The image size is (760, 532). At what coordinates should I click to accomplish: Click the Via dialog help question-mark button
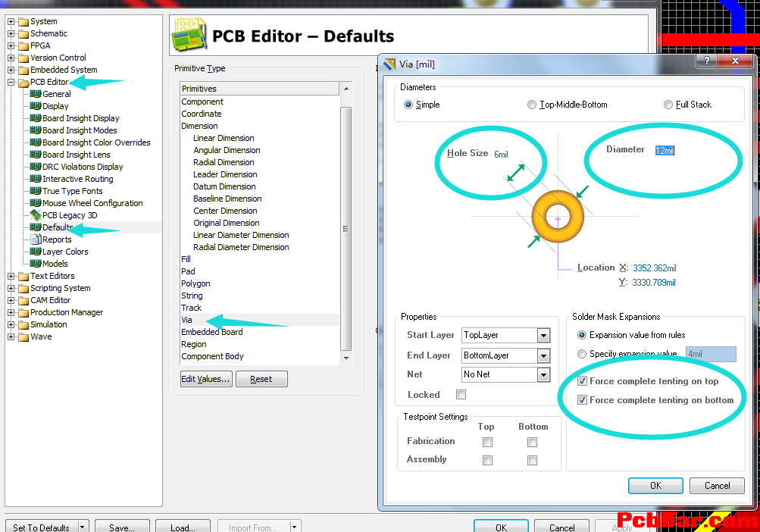[707, 61]
